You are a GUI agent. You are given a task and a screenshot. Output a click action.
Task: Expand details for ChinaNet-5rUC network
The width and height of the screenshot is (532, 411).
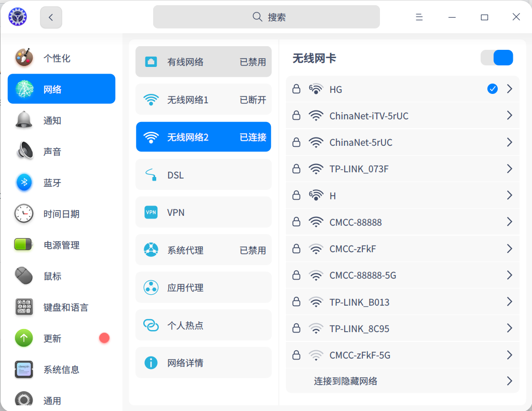coord(509,142)
